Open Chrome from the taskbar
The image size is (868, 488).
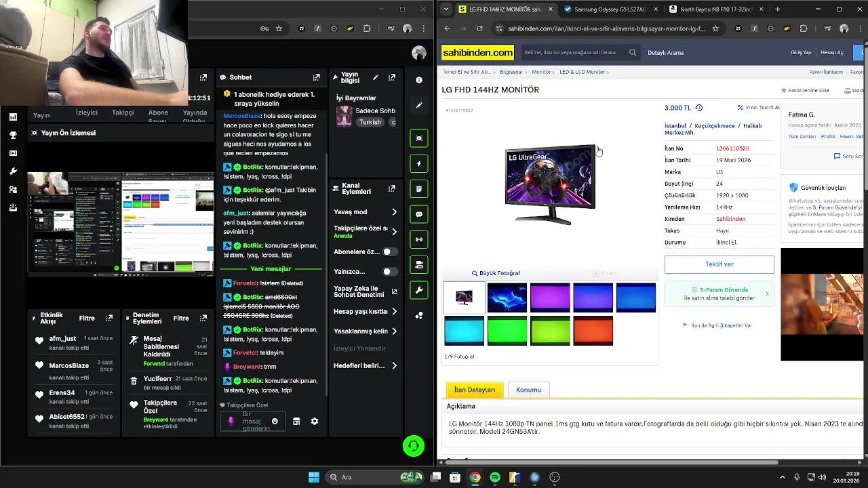coord(475,477)
